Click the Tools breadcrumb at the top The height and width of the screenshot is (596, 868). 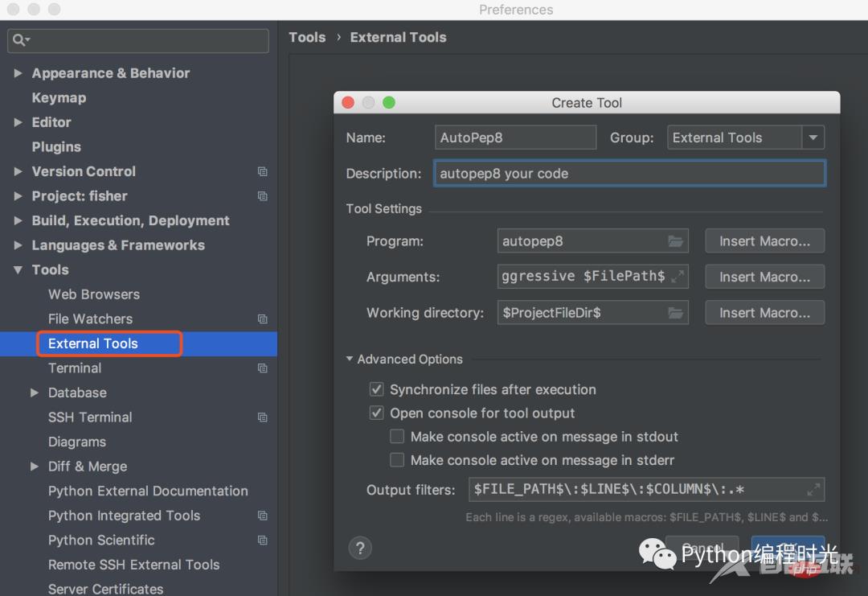tap(307, 37)
